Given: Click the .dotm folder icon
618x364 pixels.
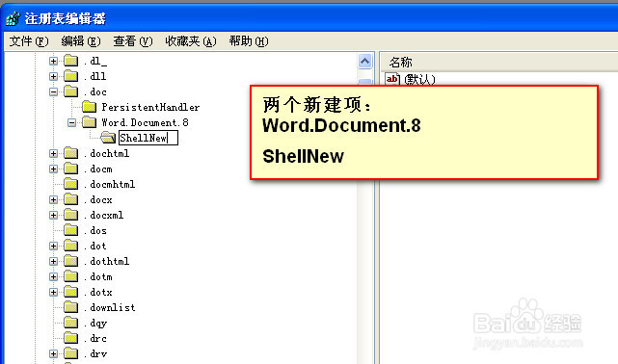Looking at the screenshot, I should click(x=71, y=276).
